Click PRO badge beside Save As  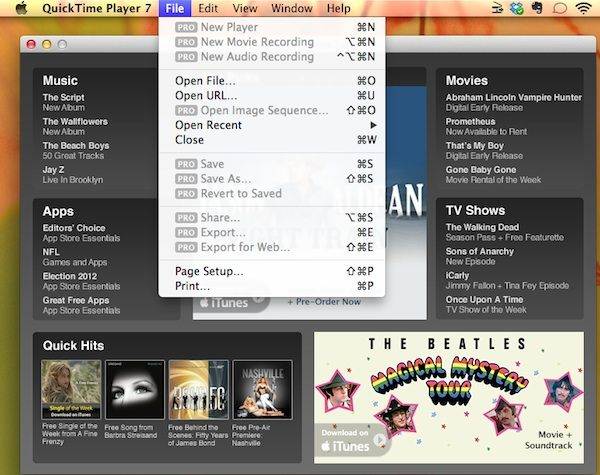point(186,179)
